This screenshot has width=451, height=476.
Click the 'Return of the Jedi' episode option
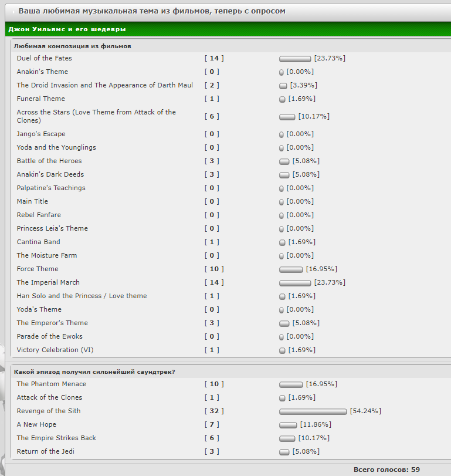pyautogui.click(x=46, y=451)
